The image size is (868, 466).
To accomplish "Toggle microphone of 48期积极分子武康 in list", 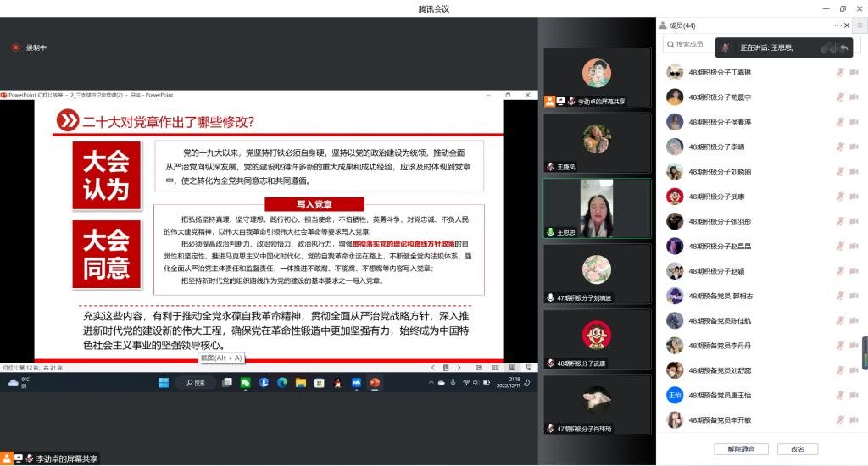I will pos(840,197).
